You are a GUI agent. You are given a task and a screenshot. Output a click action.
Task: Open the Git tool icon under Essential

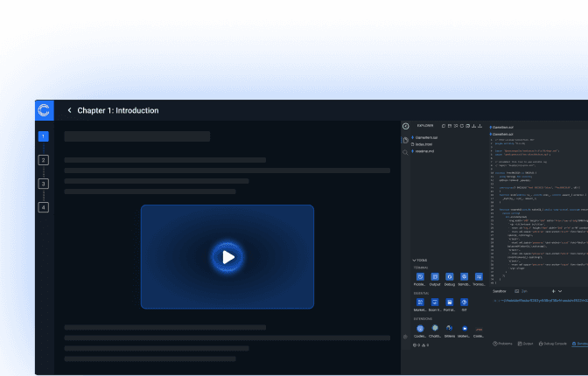(x=465, y=302)
